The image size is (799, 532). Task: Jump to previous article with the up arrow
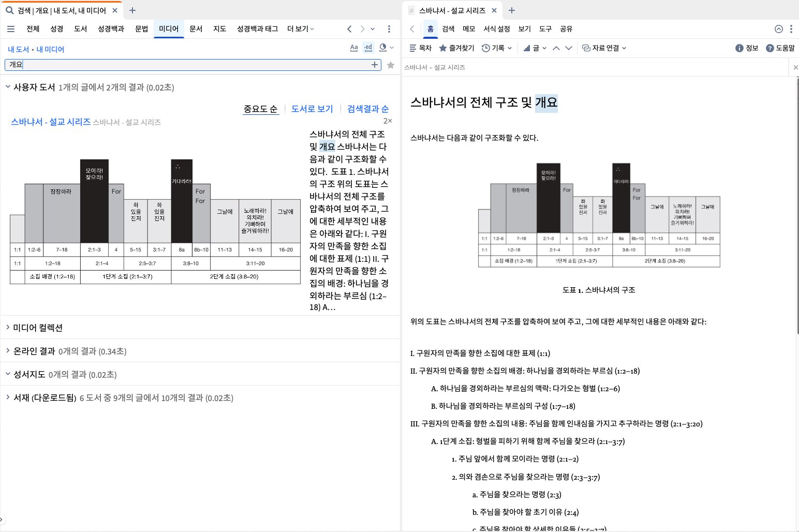[556, 48]
